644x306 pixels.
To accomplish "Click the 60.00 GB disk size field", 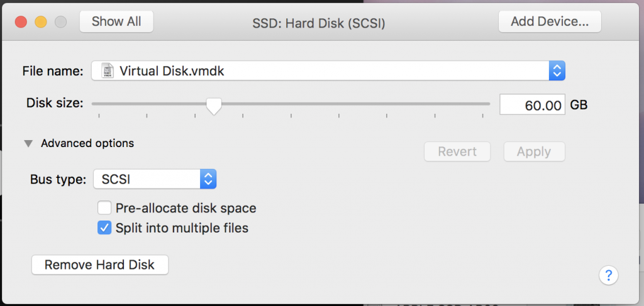I will 532,106.
